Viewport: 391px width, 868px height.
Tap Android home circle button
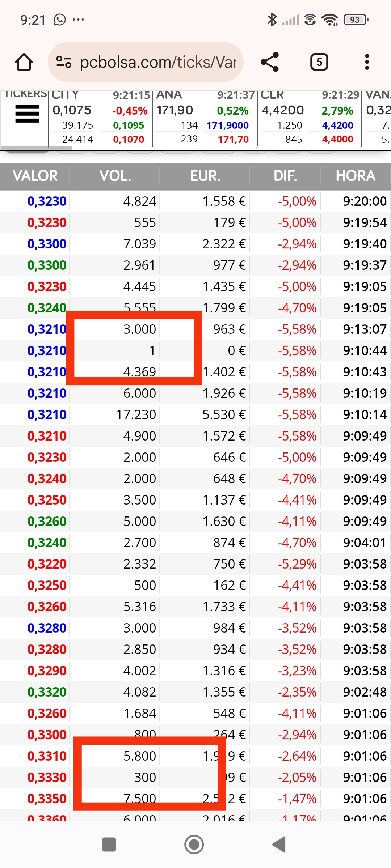pos(194,845)
